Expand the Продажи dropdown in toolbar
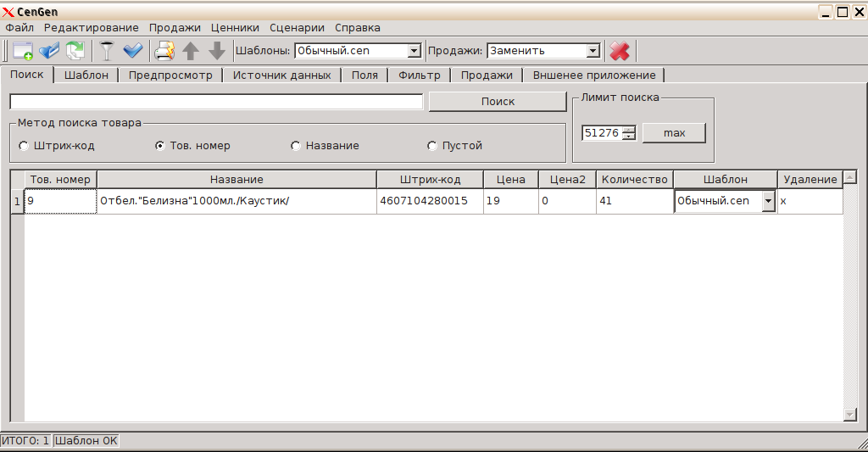 pos(593,51)
